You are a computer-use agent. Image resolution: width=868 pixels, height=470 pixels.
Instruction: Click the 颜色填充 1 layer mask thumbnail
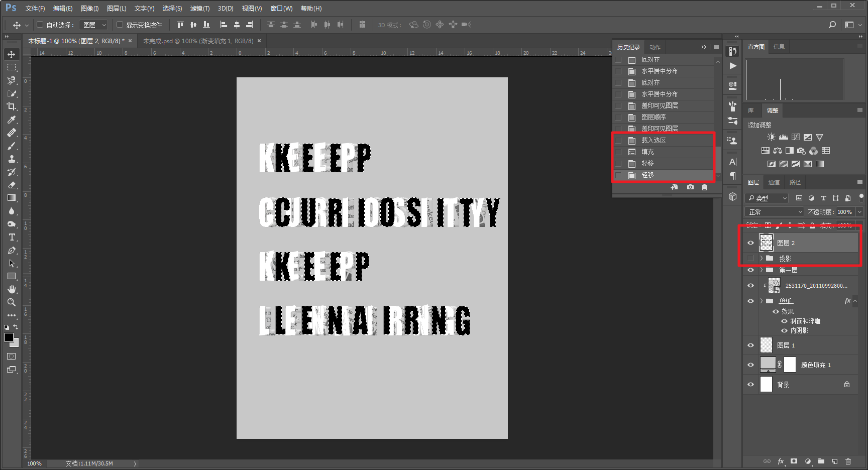790,365
